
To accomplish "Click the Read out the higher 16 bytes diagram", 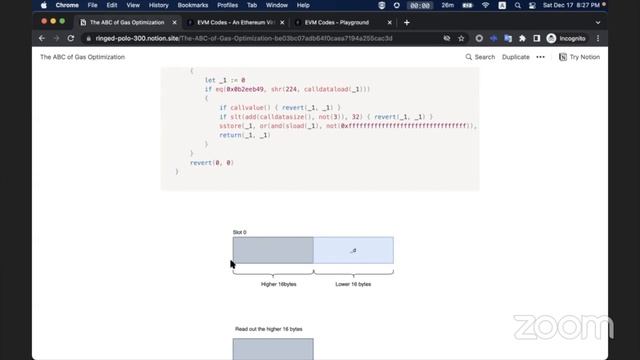I will [273, 343].
